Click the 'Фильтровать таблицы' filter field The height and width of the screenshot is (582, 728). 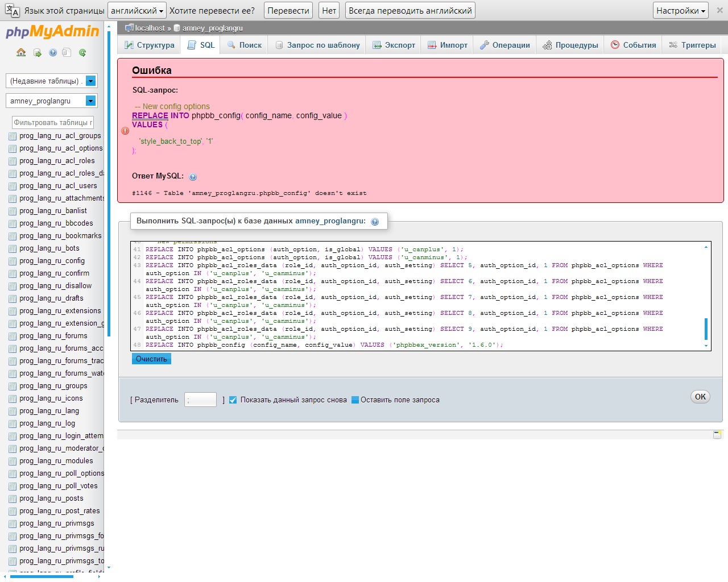[52, 122]
